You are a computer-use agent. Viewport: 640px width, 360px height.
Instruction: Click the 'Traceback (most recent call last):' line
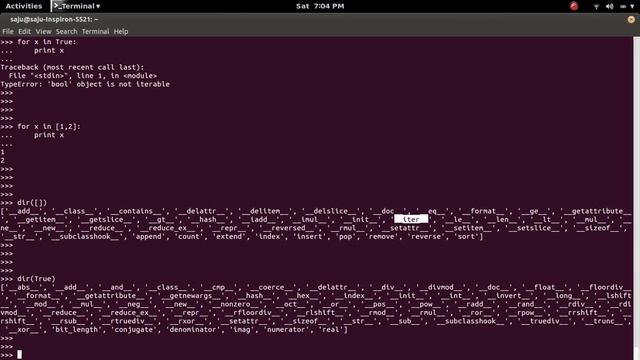72,67
